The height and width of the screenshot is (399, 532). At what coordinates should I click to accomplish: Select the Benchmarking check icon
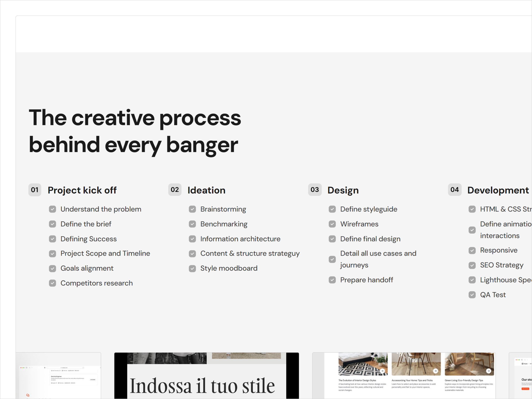(192, 224)
